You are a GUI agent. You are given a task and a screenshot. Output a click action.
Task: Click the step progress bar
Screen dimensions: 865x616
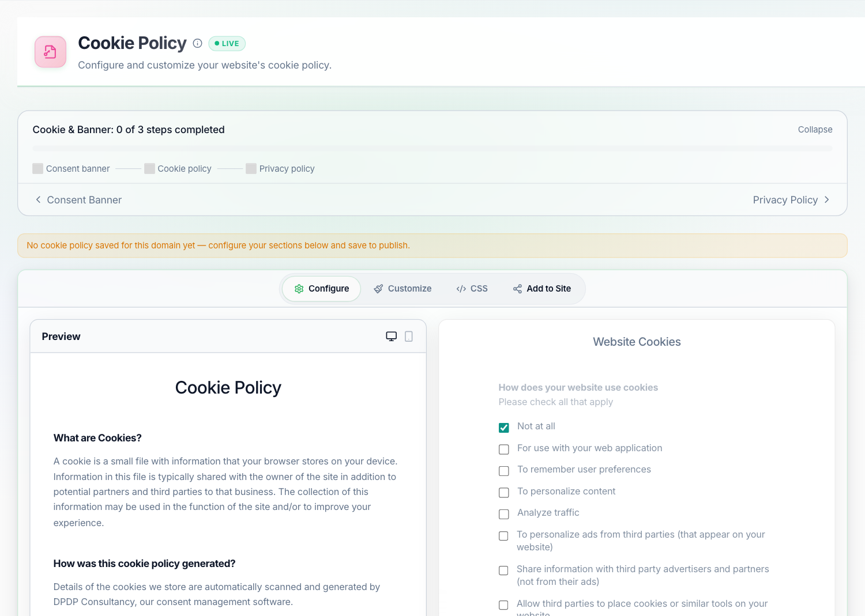coord(432,149)
